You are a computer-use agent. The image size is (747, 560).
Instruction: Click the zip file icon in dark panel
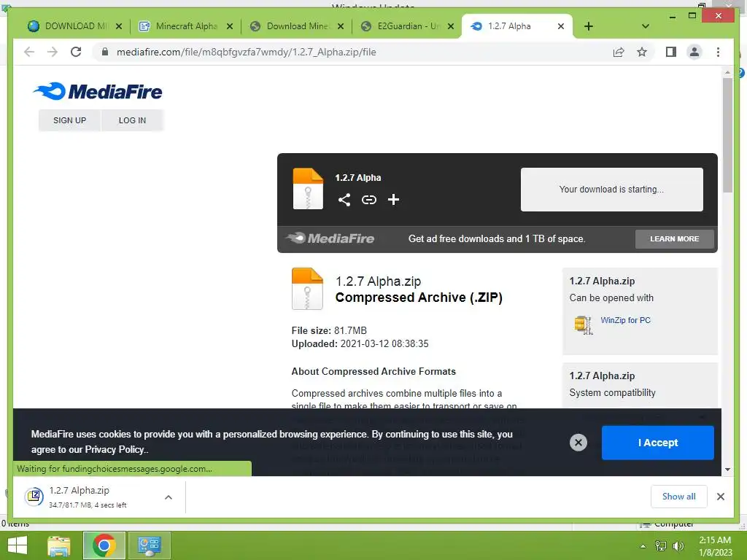pyautogui.click(x=308, y=189)
